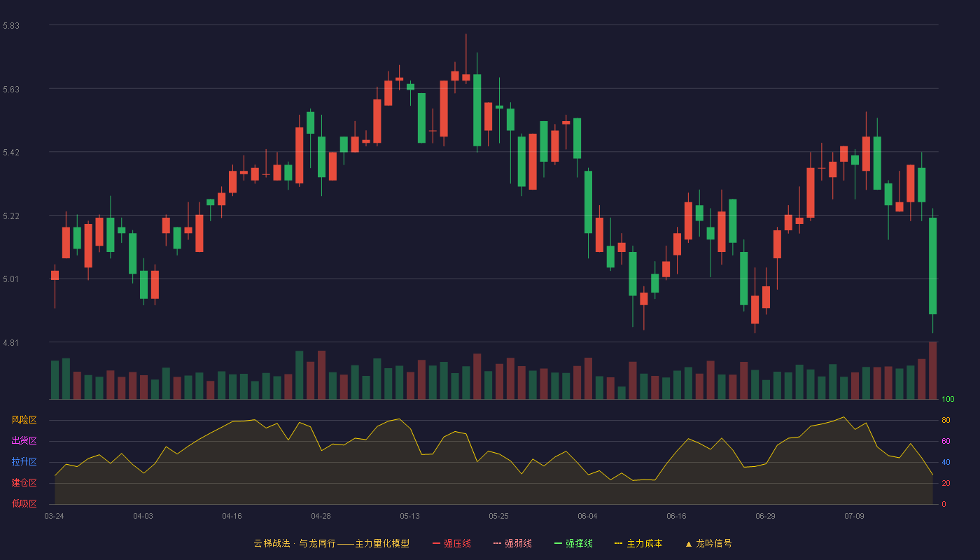Click the 06-29 date label
This screenshot has width=980, height=560.
[x=765, y=516]
